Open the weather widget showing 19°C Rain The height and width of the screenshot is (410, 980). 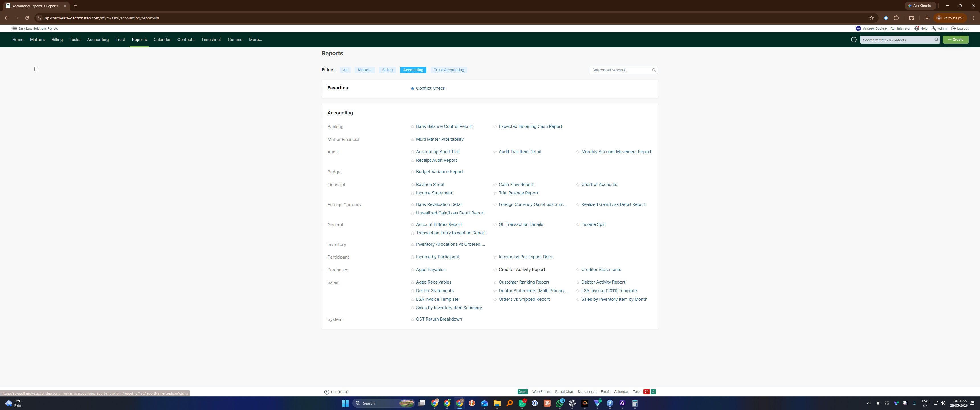[13, 403]
